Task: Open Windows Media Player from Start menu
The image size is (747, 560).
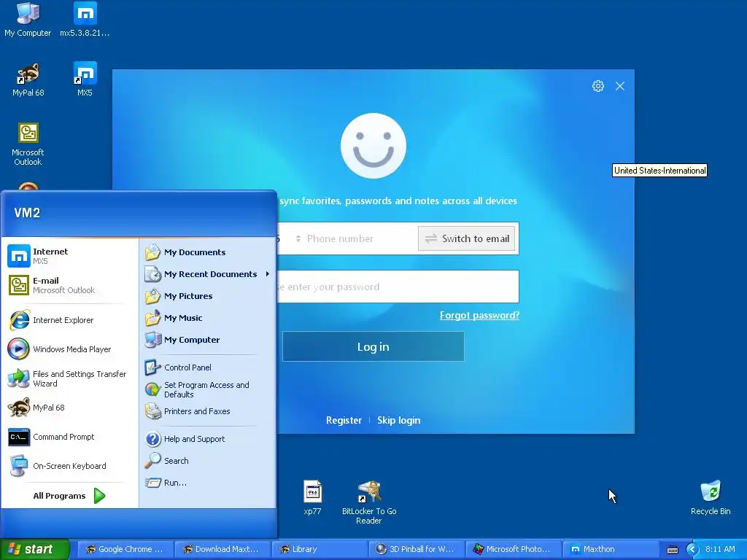Action: (71, 349)
